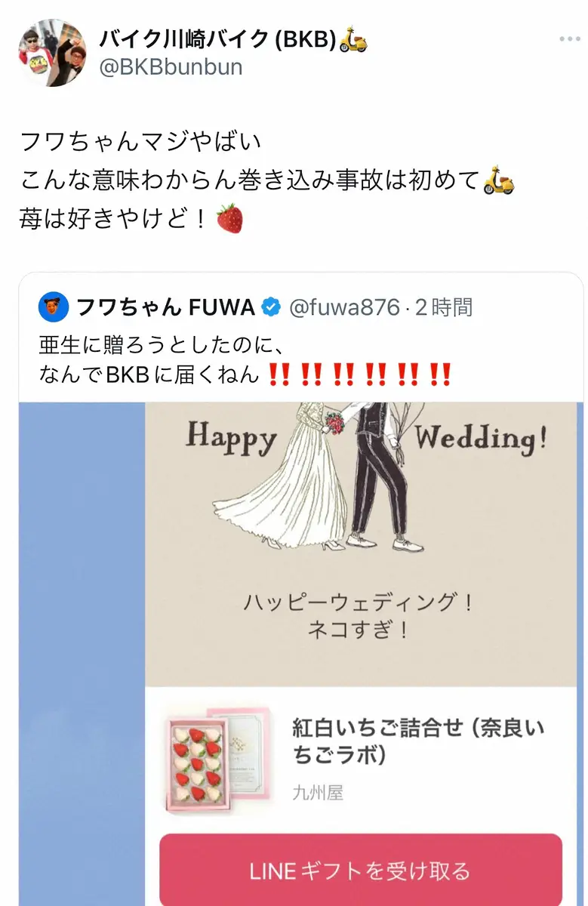The width and height of the screenshot is (588, 906).
Task: Open the @fuwa876 handle
Action: tap(343, 307)
